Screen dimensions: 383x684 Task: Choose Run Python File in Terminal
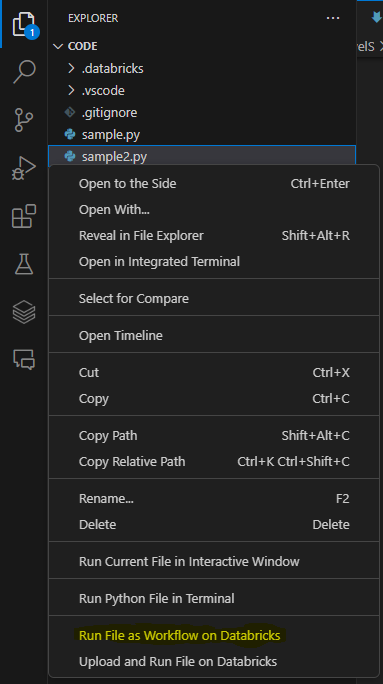(x=214, y=598)
